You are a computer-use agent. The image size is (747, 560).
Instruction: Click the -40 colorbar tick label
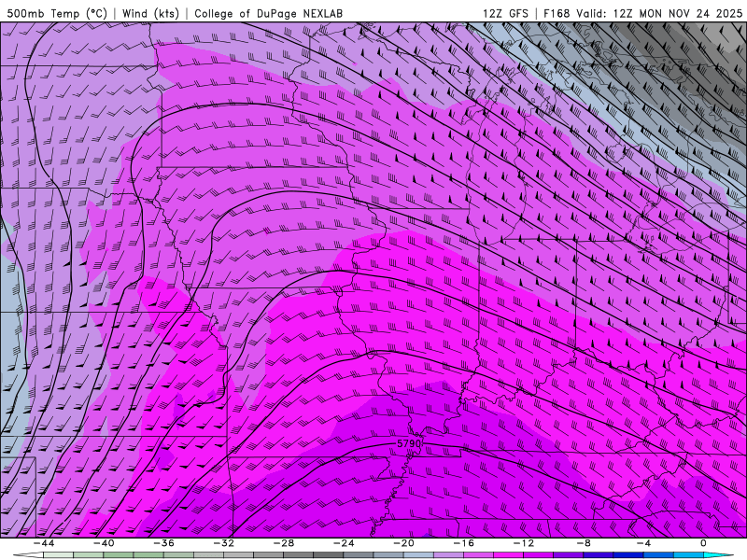[104, 543]
